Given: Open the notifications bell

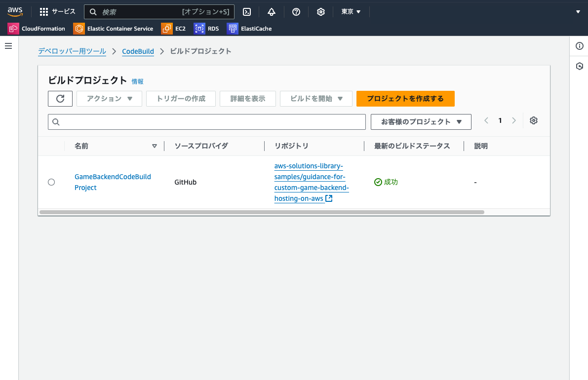Looking at the screenshot, I should pyautogui.click(x=272, y=12).
